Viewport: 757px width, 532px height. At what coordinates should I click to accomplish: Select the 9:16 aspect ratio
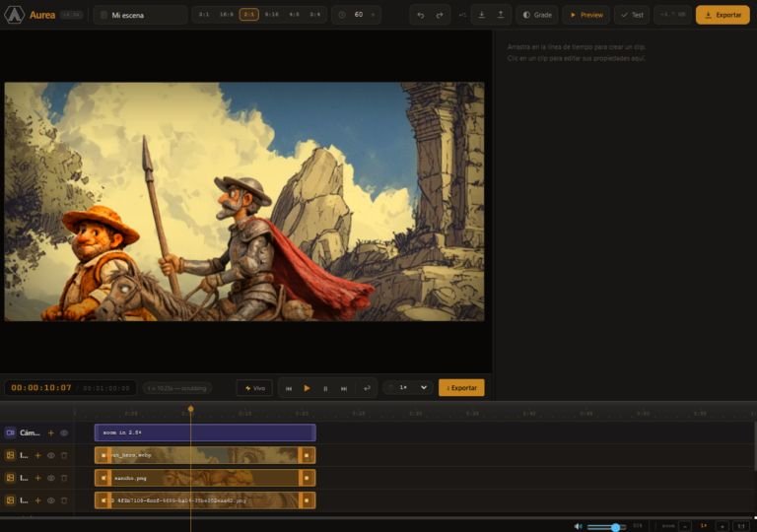click(271, 15)
